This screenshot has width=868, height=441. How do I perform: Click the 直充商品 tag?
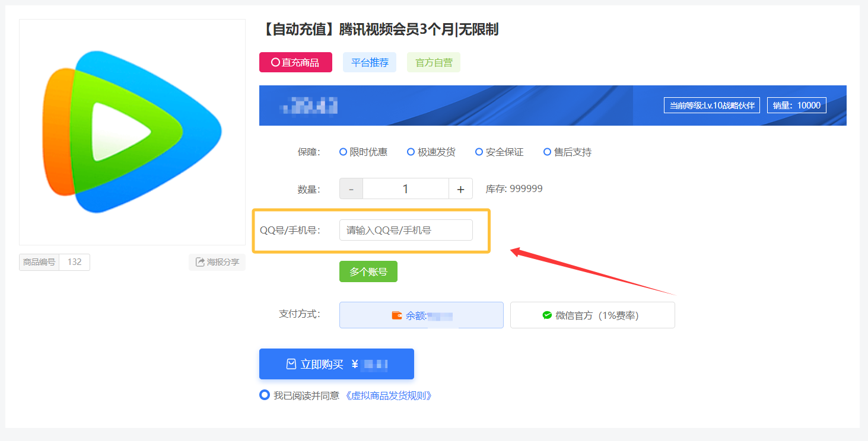(295, 62)
